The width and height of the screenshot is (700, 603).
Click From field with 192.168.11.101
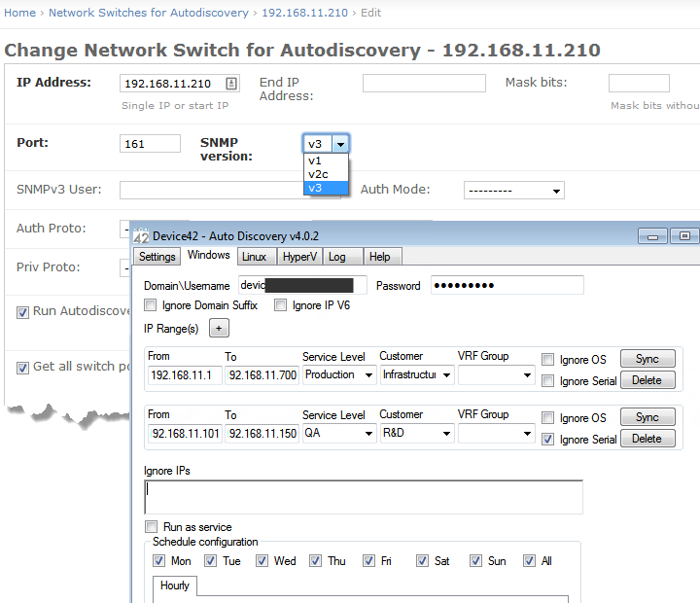tap(185, 433)
